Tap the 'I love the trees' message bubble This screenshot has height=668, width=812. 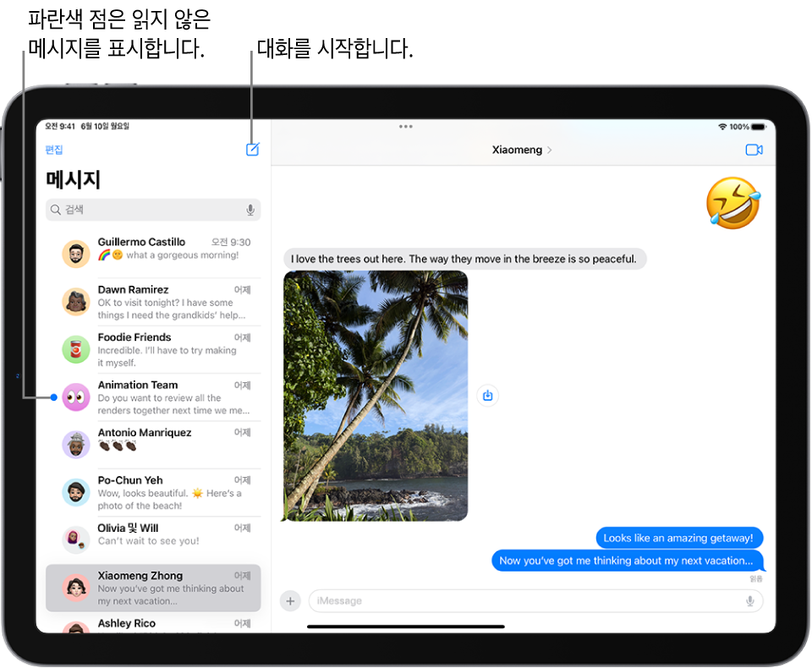[464, 259]
